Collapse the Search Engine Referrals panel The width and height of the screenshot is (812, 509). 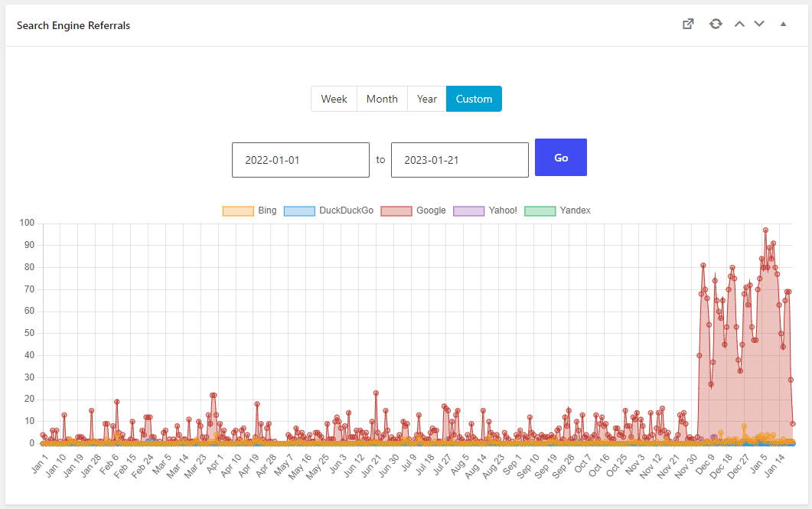tap(783, 24)
